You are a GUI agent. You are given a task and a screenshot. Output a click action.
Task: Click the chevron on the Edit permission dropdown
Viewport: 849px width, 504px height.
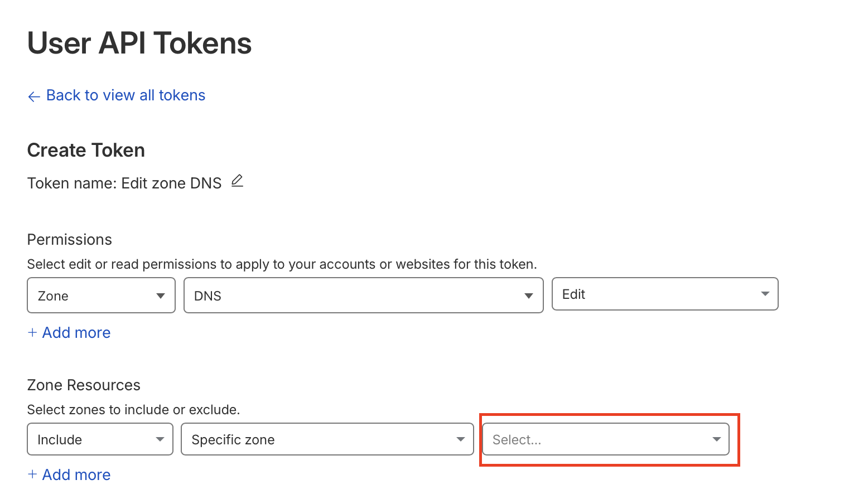coord(765,294)
